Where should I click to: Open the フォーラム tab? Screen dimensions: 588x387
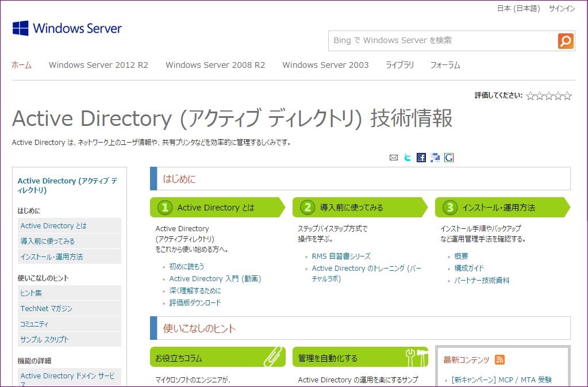click(x=445, y=65)
